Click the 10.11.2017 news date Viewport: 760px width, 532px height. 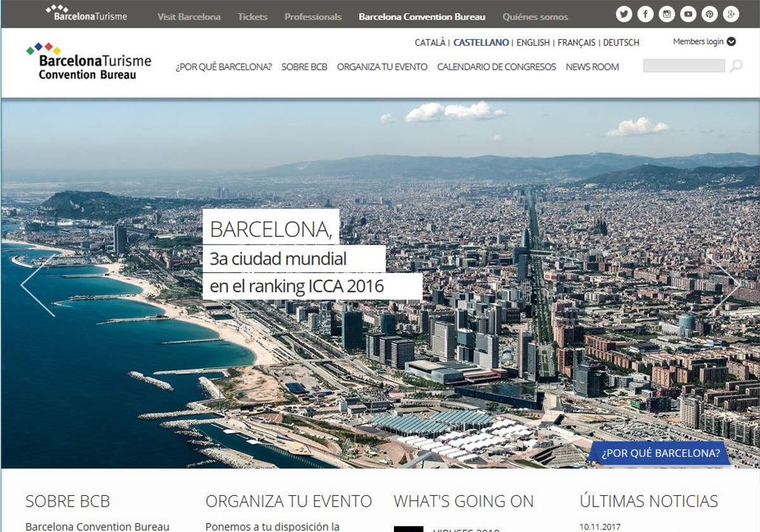[600, 526]
